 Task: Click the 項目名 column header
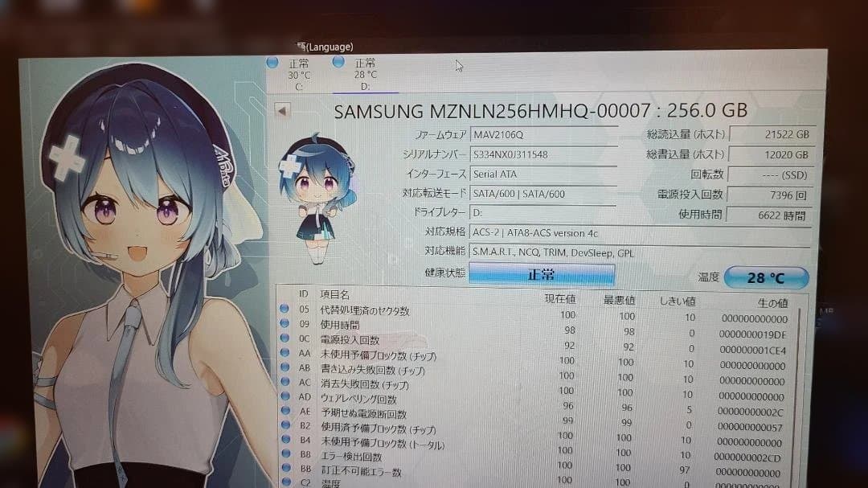click(334, 295)
